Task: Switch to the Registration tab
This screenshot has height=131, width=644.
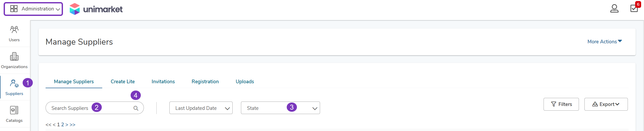Action: [x=205, y=82]
